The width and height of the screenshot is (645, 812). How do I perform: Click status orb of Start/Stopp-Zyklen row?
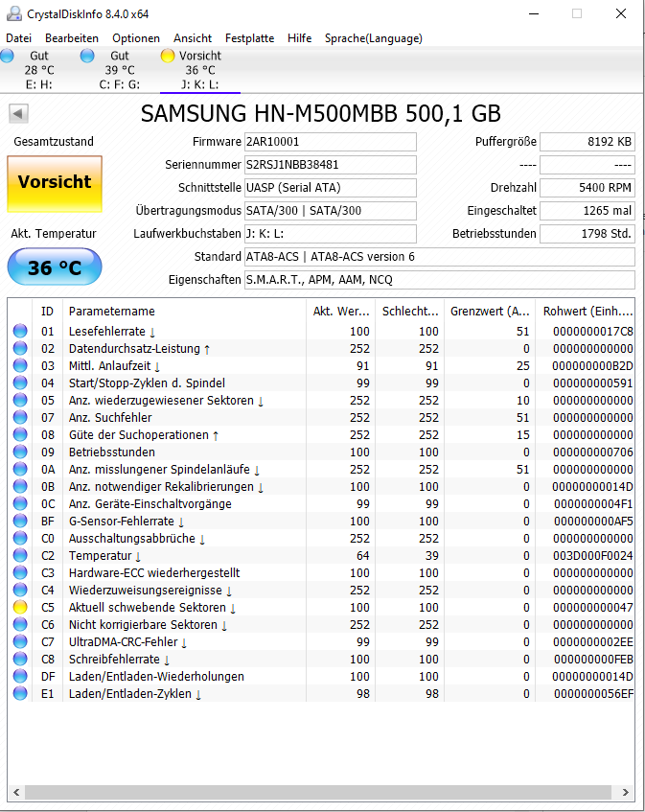pos(20,383)
